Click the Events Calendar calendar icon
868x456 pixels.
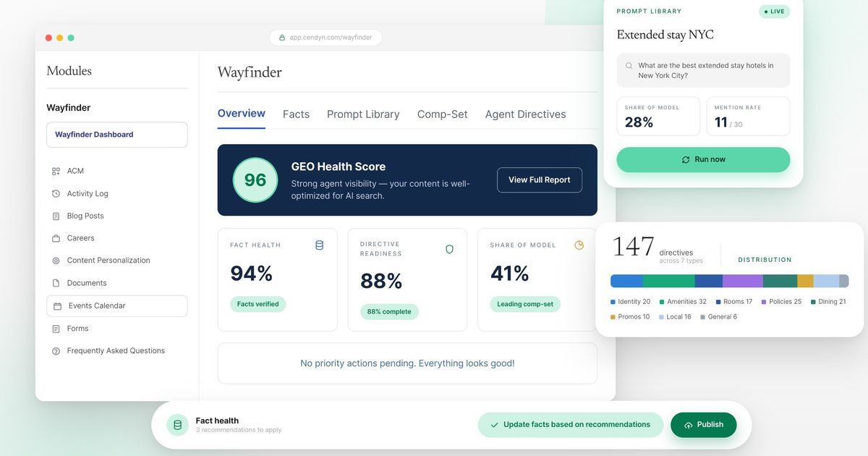(57, 306)
